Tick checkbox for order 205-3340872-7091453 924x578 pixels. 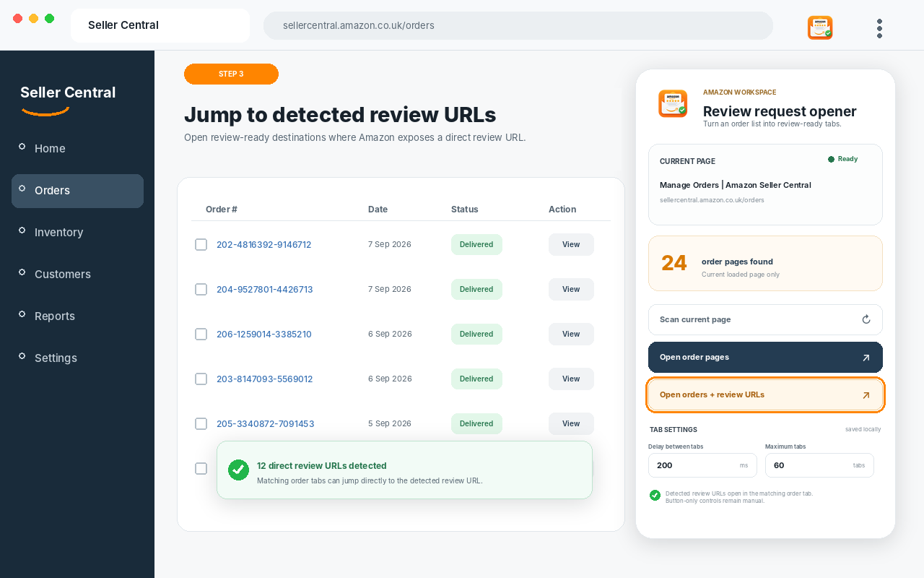tap(201, 423)
